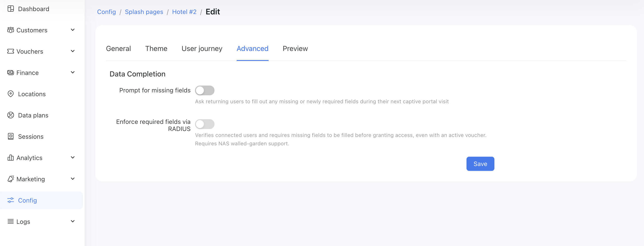Click the Vouchers label in sidebar
Screen dimensions: 644x246
pyautogui.click(x=30, y=51)
